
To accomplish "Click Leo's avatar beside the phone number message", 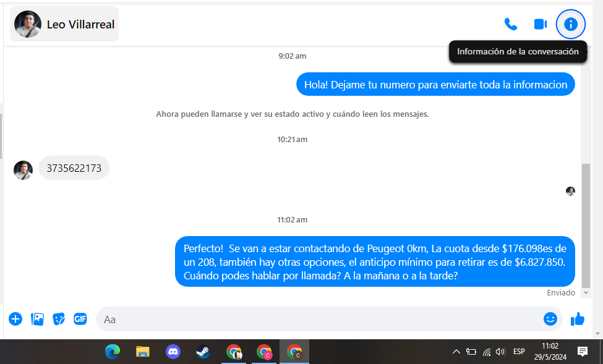I will click(x=23, y=171).
